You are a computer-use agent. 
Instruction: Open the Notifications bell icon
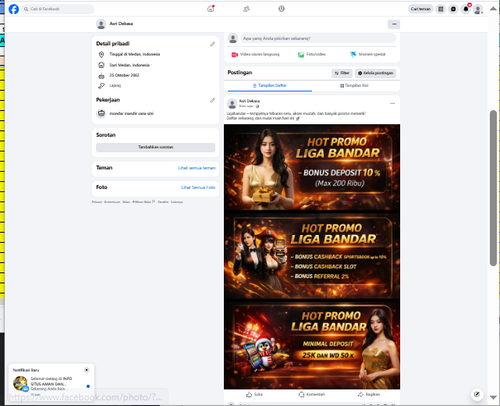[x=466, y=9]
